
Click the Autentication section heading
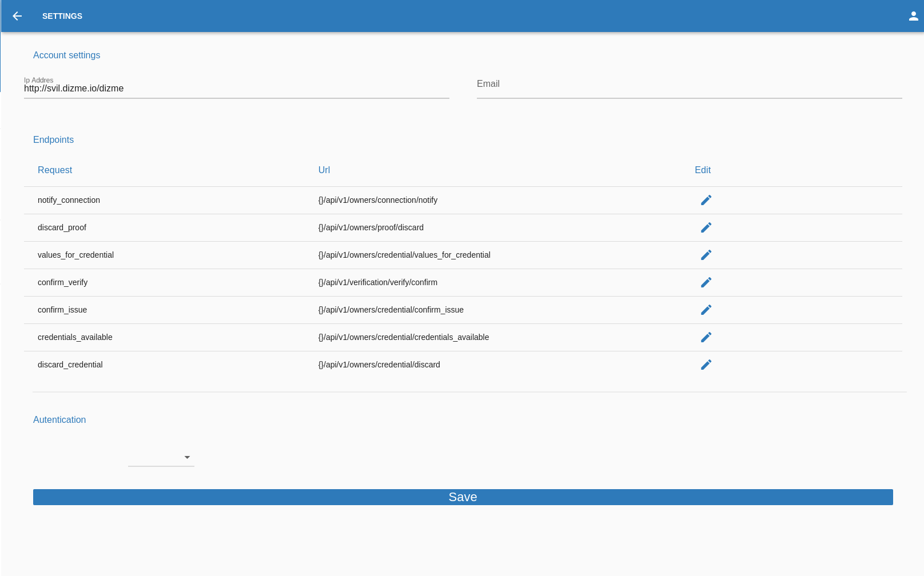click(59, 419)
